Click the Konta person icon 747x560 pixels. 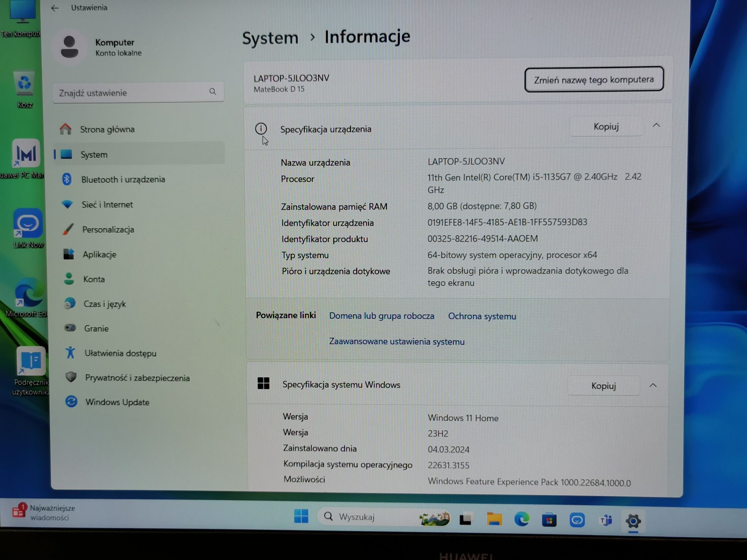pyautogui.click(x=69, y=279)
